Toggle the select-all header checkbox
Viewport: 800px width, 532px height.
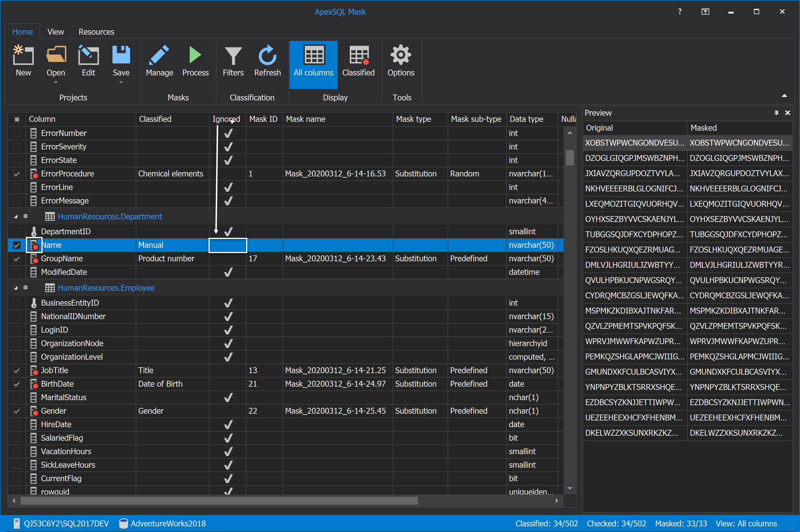17,119
